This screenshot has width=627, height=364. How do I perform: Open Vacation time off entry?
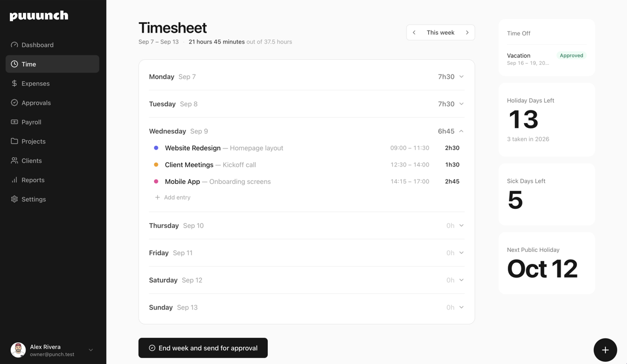coord(546,59)
